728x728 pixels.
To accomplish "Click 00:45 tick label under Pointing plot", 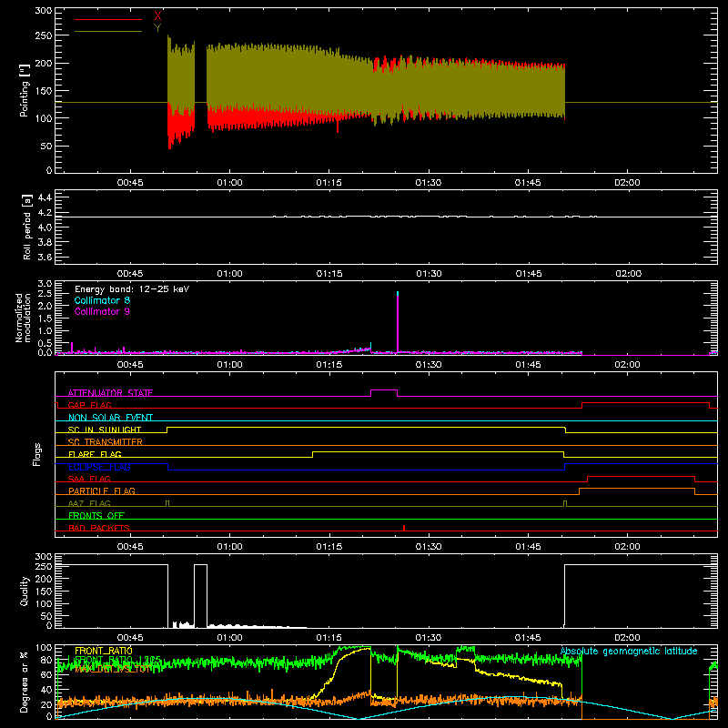I will [x=130, y=183].
